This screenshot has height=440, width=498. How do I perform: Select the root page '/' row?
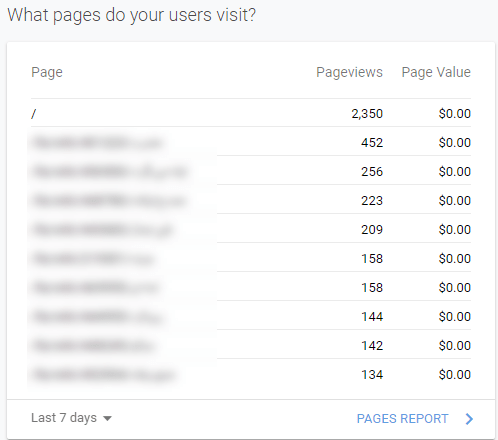(251, 114)
